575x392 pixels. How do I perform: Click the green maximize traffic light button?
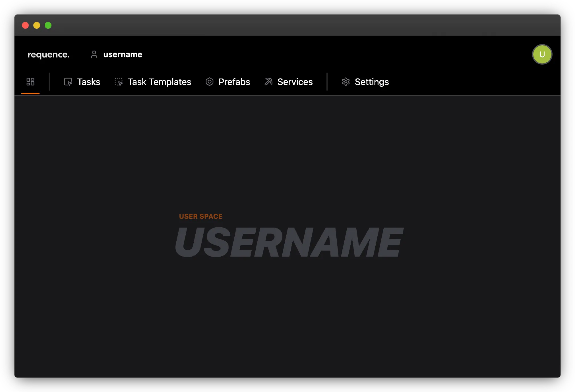pyautogui.click(x=48, y=25)
